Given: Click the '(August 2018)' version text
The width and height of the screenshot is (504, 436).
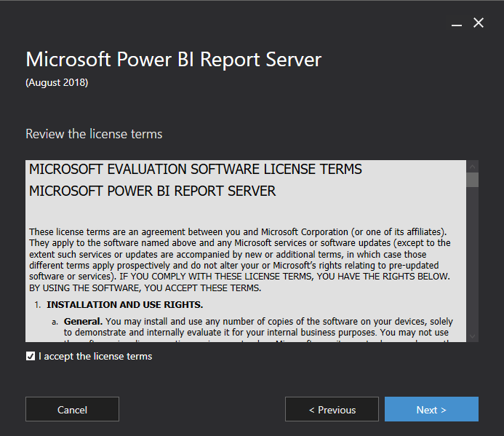Looking at the screenshot, I should coord(57,82).
